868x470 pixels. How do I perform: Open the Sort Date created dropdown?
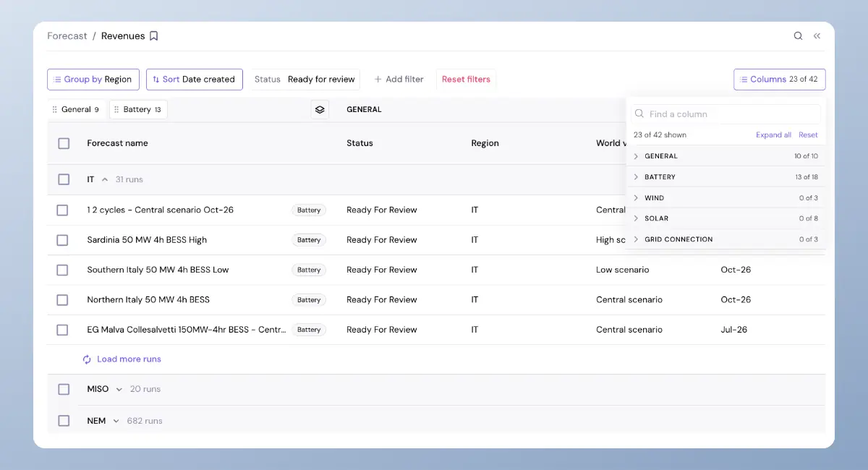point(194,80)
